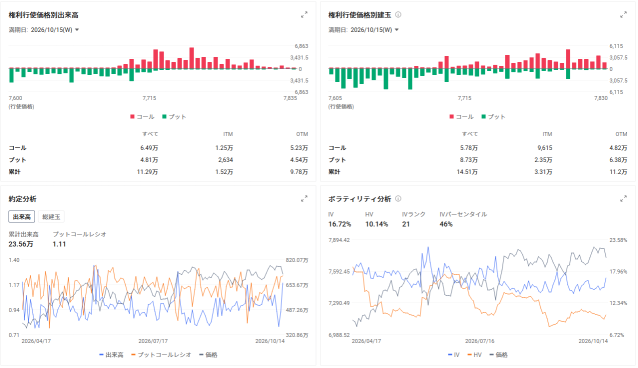This screenshot has width=638, height=368.
Task: Expand the volume by strike price chart
Action: [x=304, y=15]
